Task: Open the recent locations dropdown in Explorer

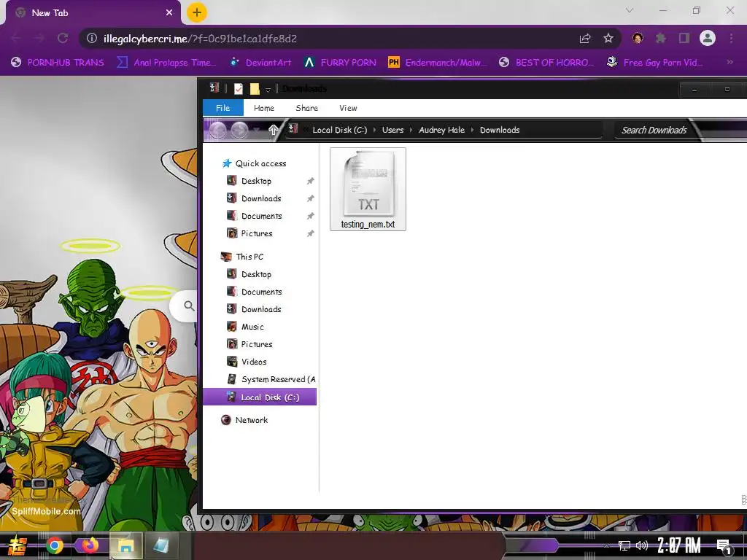Action: click(x=257, y=130)
